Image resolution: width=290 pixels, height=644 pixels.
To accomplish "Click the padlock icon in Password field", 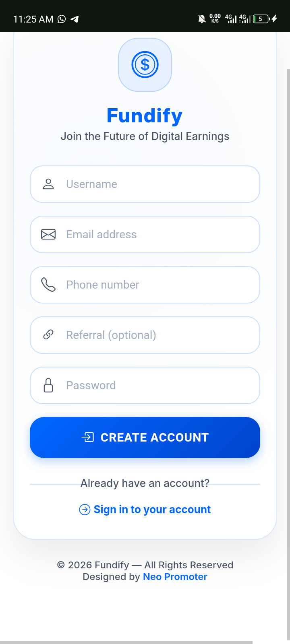I will [x=48, y=385].
